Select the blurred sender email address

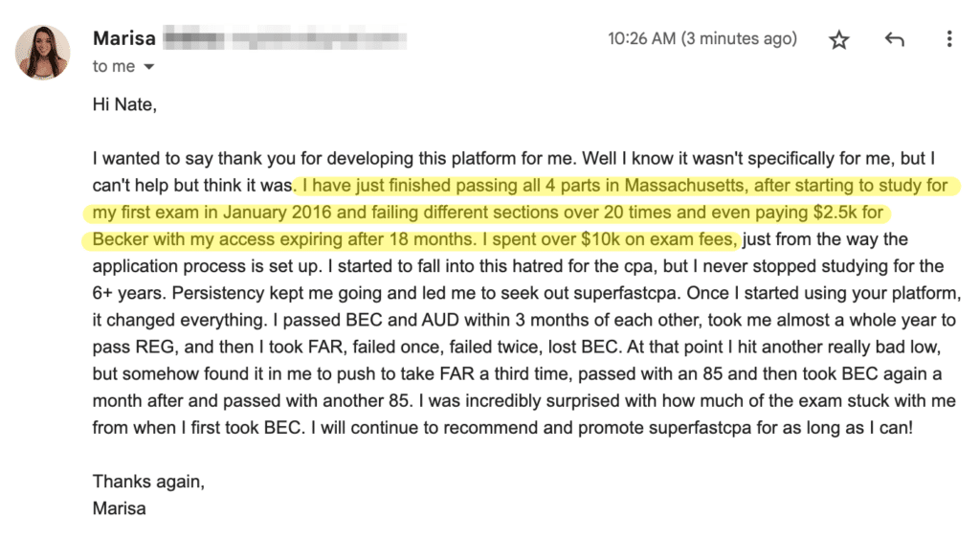[285, 38]
